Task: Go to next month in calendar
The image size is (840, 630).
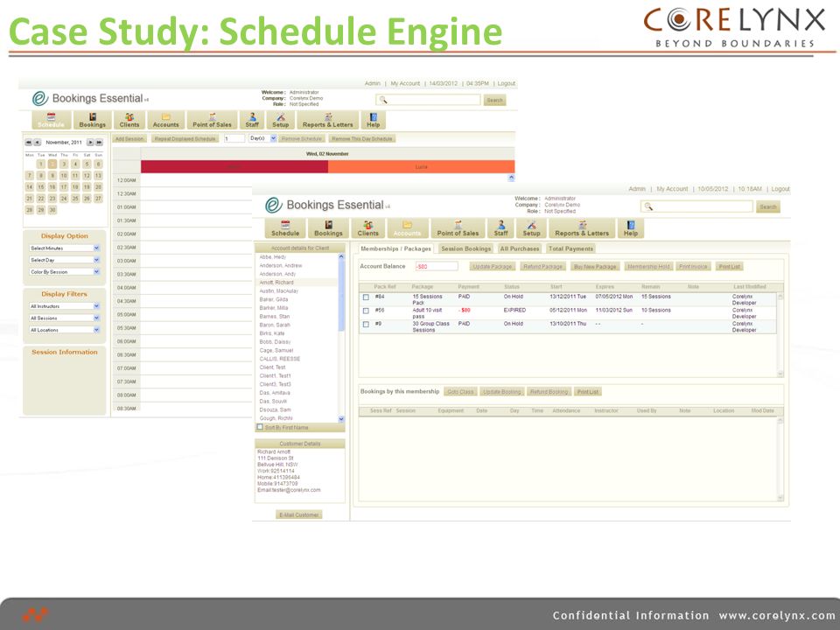Action: tap(90, 143)
